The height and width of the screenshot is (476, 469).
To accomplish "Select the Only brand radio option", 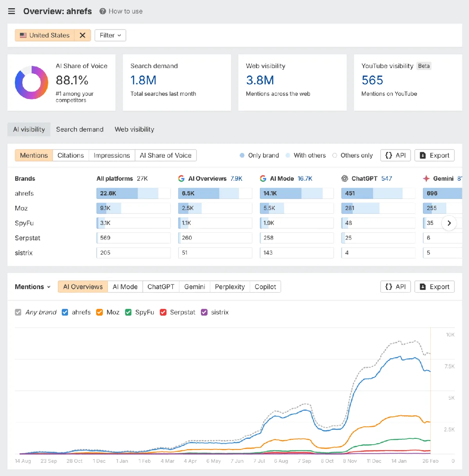I will pos(242,155).
